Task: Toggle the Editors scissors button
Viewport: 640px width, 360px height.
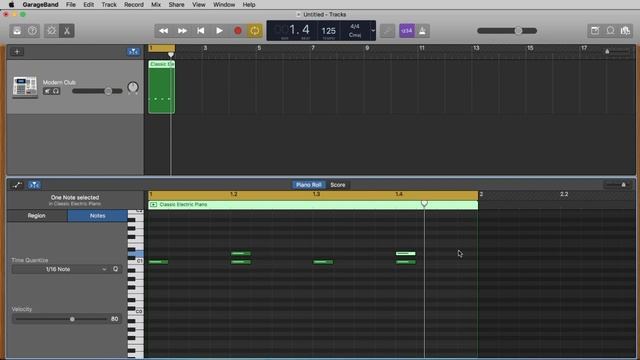Action: (67, 31)
